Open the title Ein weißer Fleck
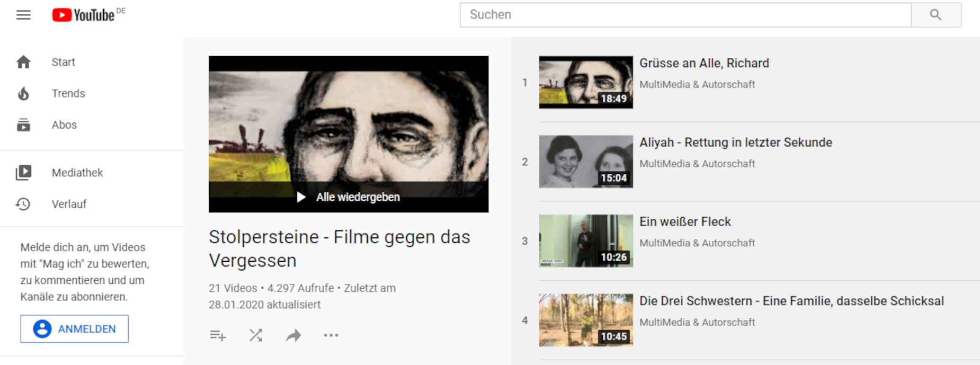The image size is (980, 365). point(685,221)
